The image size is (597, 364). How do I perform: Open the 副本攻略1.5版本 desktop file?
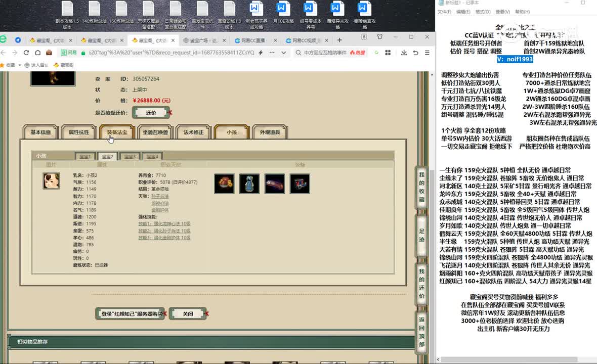pyautogui.click(x=67, y=15)
